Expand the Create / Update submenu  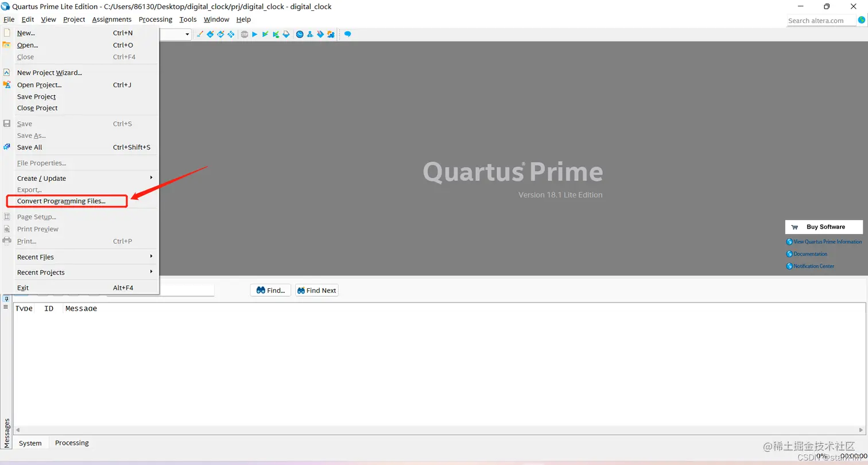(x=86, y=178)
